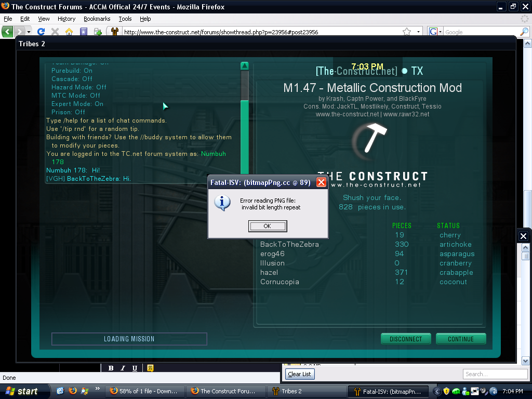532x399 pixels.
Task: Click OK in the PNG error dialog
Action: pos(268,226)
